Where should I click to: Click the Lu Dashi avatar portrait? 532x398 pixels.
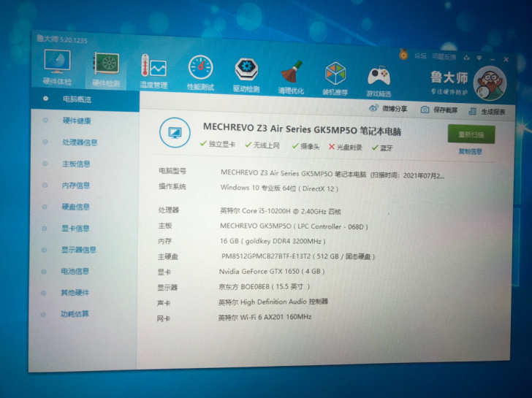(490, 83)
